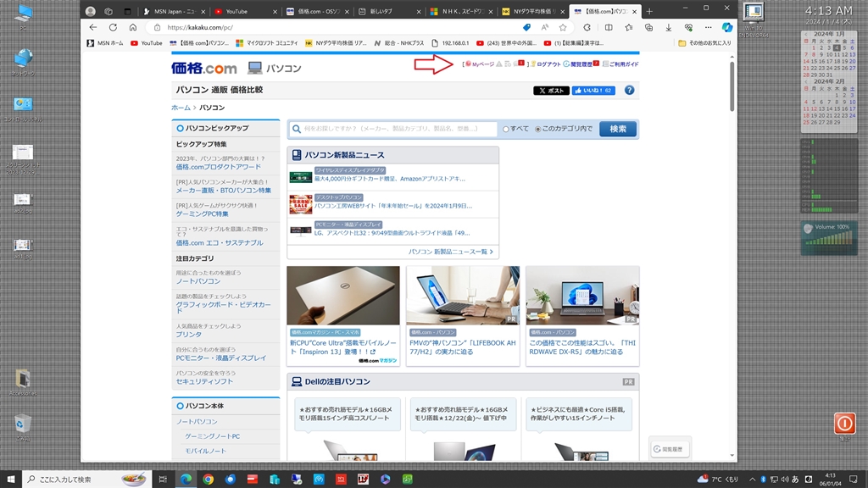Viewport: 868px width, 488px height.
Task: Open the Myページ link
Action: click(x=480, y=64)
